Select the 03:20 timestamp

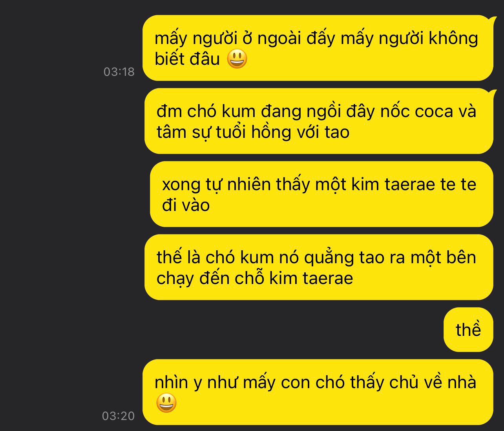(x=118, y=416)
